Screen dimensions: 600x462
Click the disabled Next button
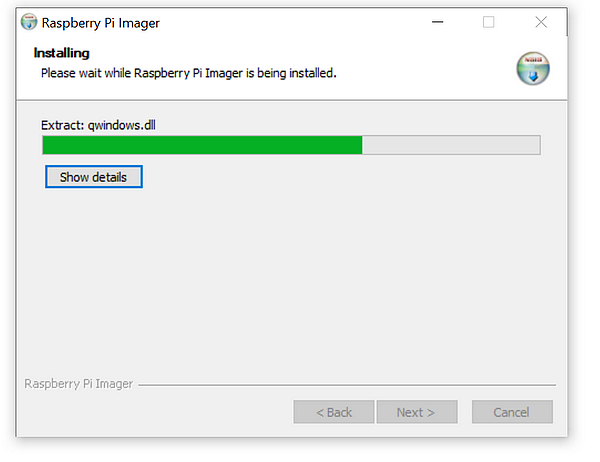(x=417, y=412)
